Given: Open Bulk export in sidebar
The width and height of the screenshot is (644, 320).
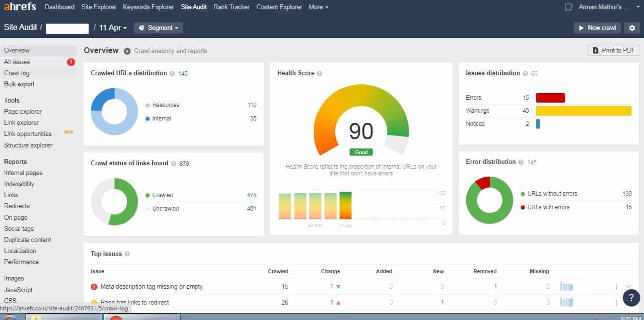Looking at the screenshot, I should click(19, 84).
